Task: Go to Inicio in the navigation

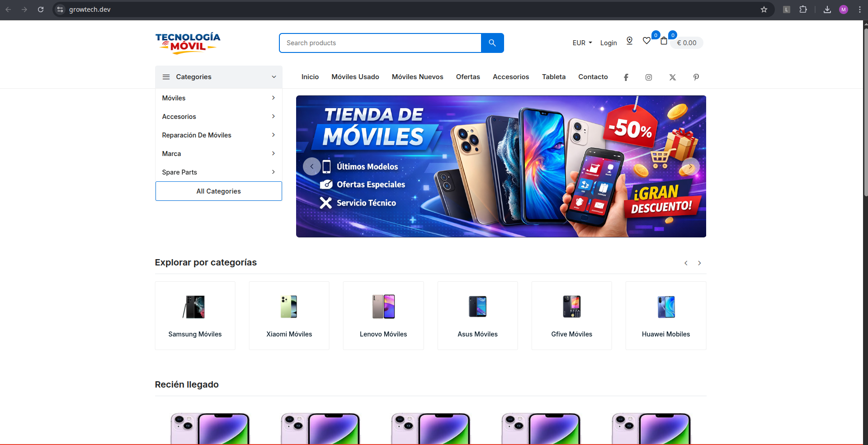Action: [x=310, y=77]
